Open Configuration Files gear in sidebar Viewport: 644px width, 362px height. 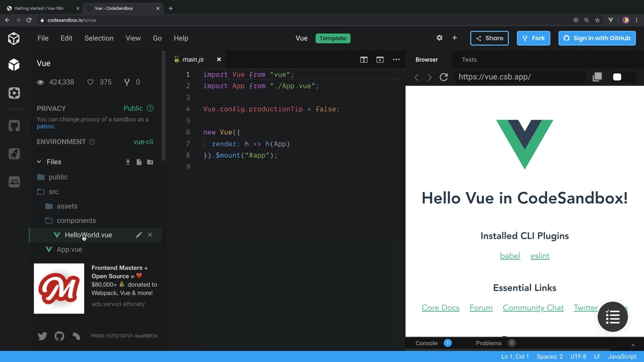pos(14,93)
